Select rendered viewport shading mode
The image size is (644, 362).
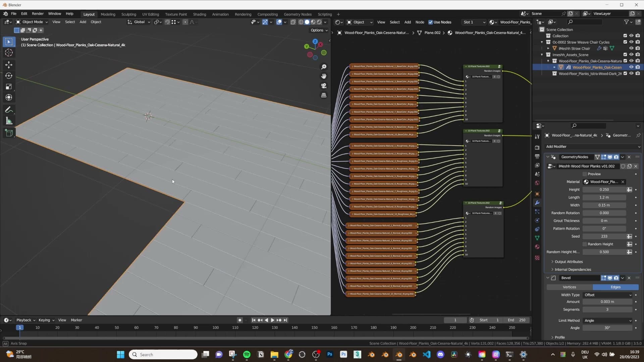point(319,22)
